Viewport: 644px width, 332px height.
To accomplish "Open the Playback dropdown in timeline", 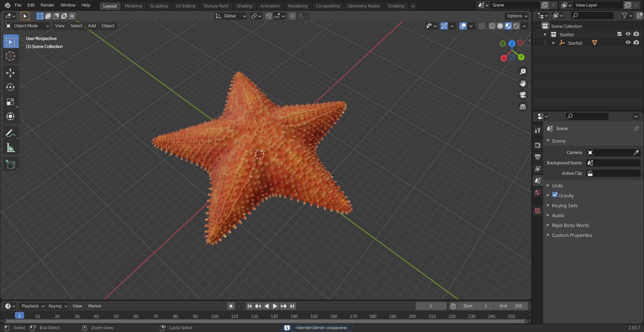I will point(33,306).
